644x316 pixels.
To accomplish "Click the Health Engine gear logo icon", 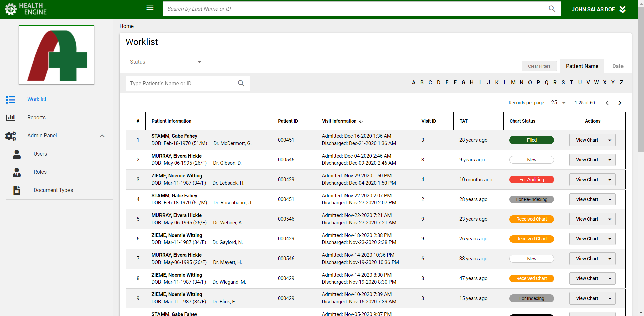I will pyautogui.click(x=11, y=9).
